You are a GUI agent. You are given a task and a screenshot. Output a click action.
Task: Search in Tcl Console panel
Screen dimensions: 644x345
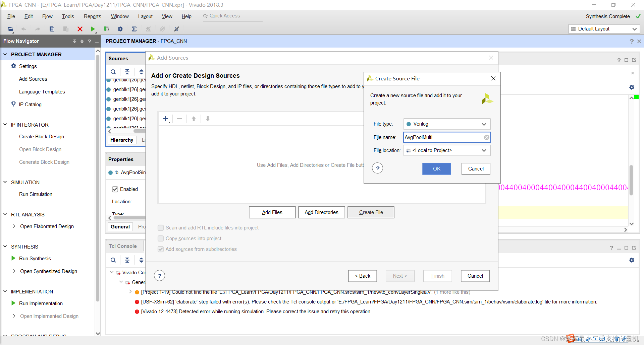click(x=113, y=260)
